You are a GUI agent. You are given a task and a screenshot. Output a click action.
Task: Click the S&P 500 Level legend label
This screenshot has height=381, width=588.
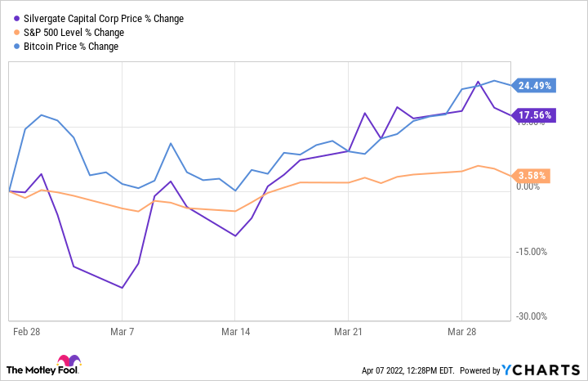[x=73, y=32]
